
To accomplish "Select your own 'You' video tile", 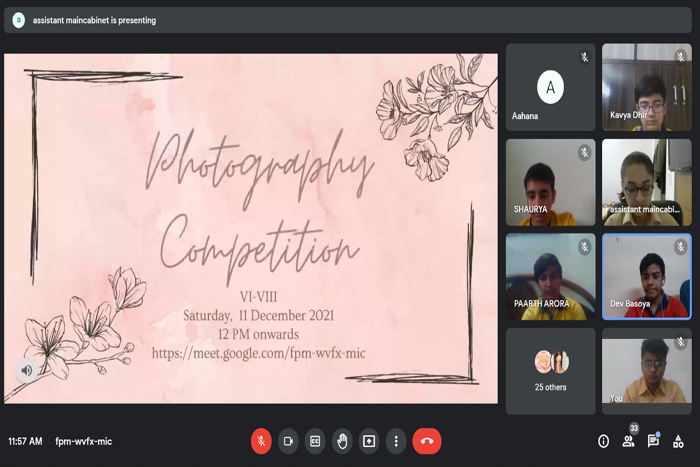I will click(647, 371).
